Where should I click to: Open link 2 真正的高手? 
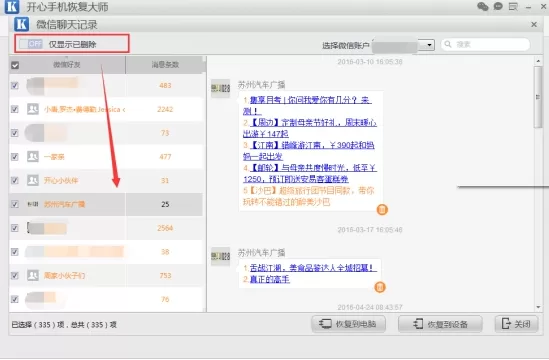click(x=270, y=279)
